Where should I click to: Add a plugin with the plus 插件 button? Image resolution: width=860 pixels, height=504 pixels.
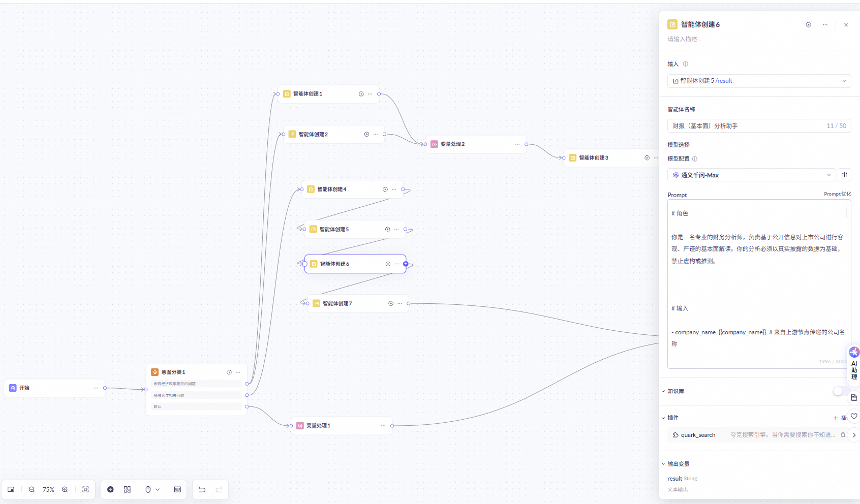pyautogui.click(x=840, y=418)
